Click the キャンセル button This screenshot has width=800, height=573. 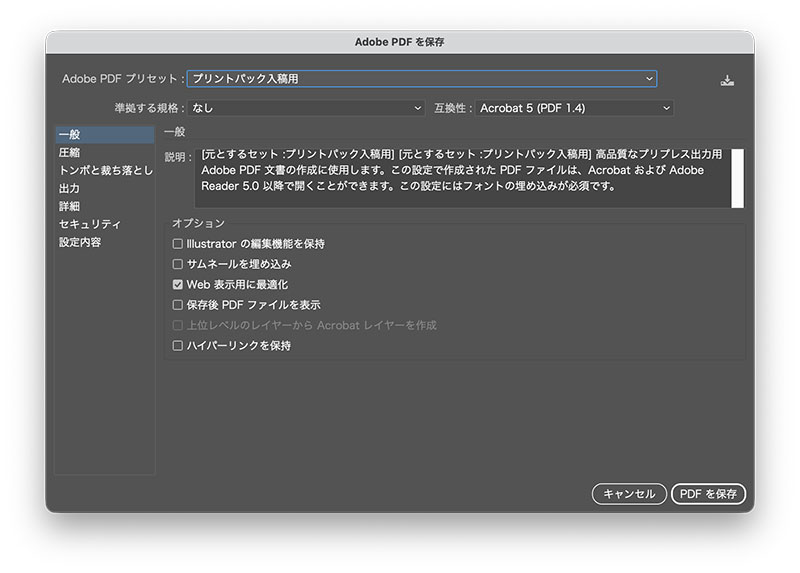pos(629,494)
